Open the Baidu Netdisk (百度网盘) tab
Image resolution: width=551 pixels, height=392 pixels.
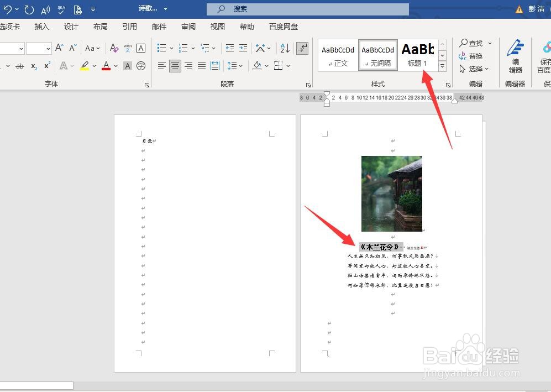283,27
